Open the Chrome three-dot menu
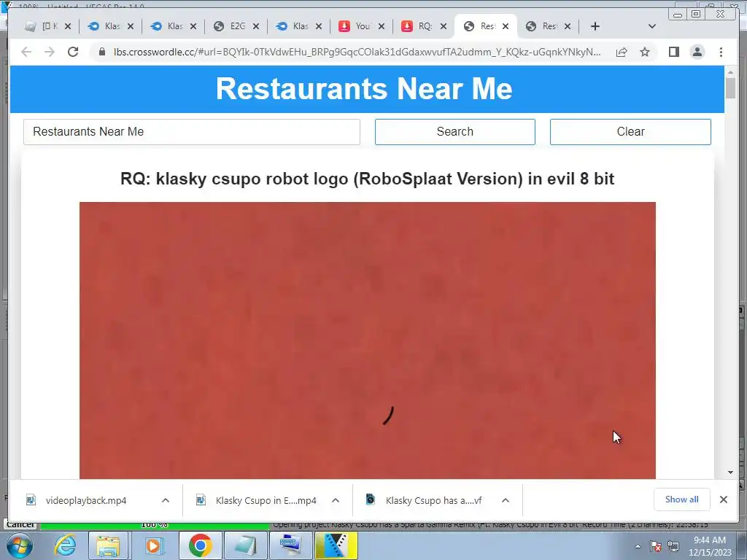This screenshot has height=560, width=747. pos(721,52)
